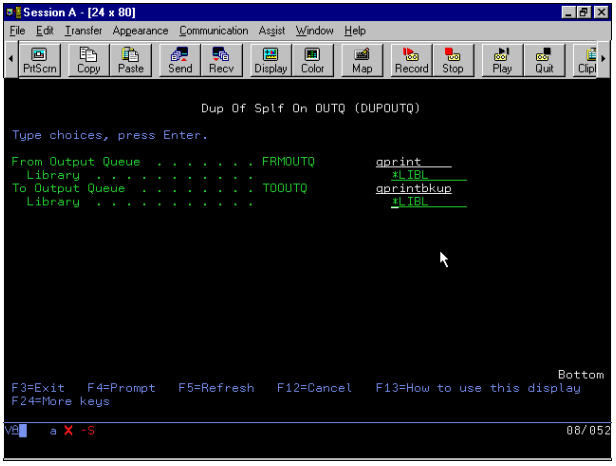Start macro Record from toolbar

click(411, 60)
